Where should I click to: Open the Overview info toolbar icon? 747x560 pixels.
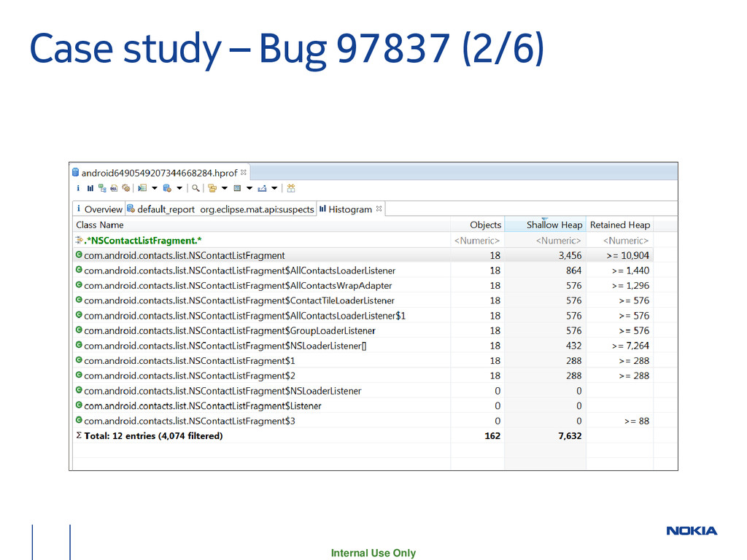[79, 188]
